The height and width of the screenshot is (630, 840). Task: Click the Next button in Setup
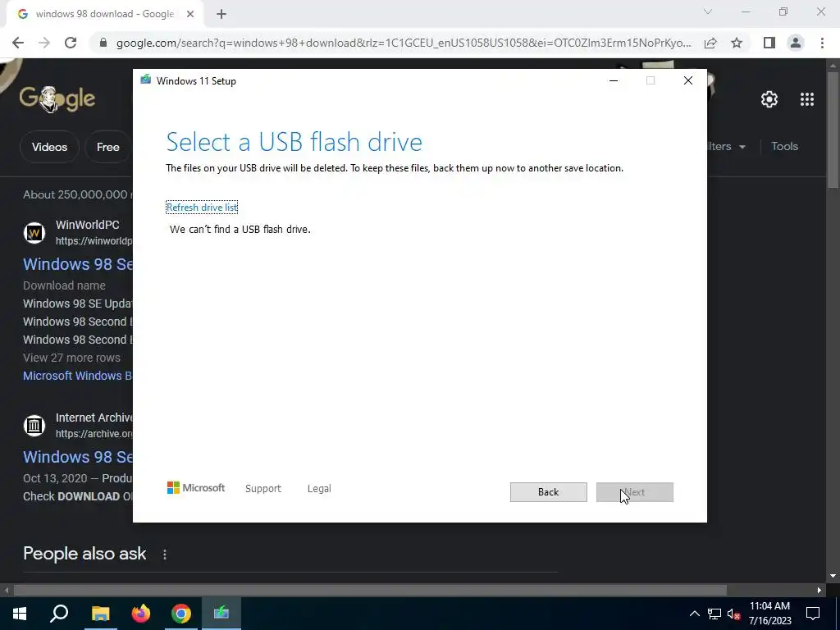(634, 492)
